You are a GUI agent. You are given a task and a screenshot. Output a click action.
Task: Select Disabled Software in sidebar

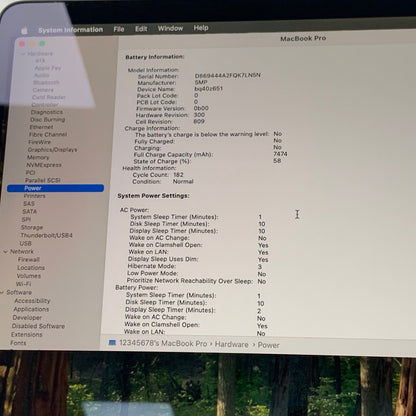38,326
